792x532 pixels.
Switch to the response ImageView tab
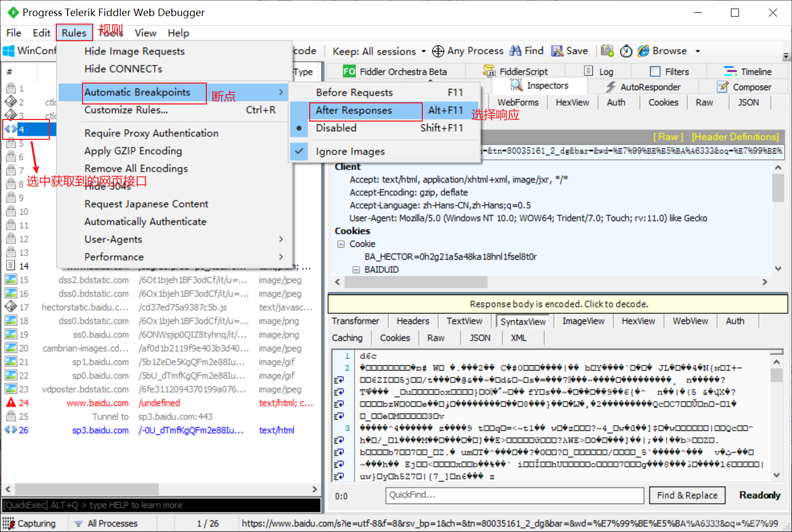click(583, 321)
